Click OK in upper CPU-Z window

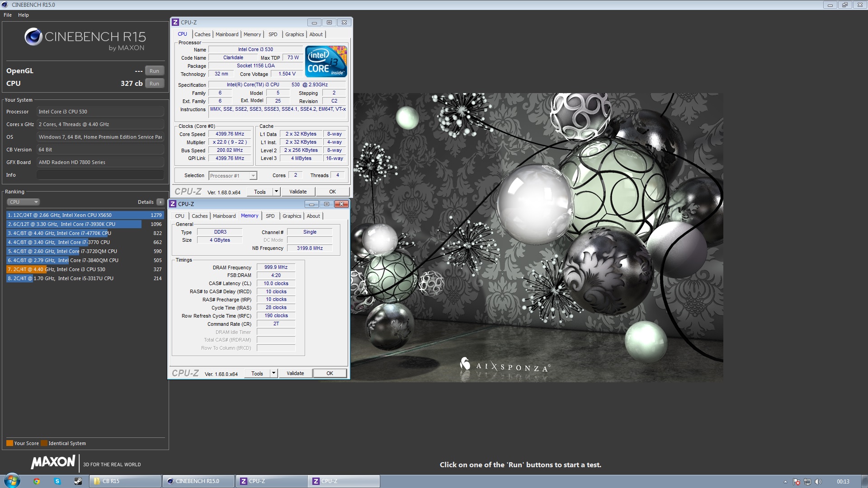click(332, 192)
